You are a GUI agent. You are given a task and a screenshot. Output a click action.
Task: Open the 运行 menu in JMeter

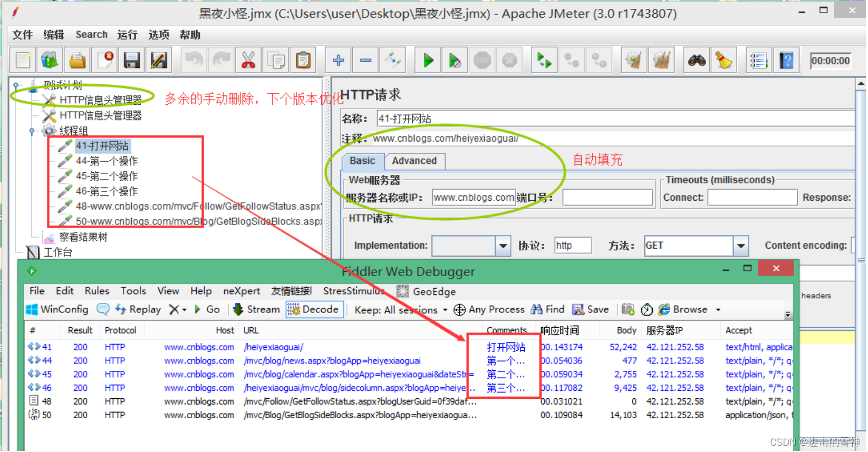click(x=127, y=35)
